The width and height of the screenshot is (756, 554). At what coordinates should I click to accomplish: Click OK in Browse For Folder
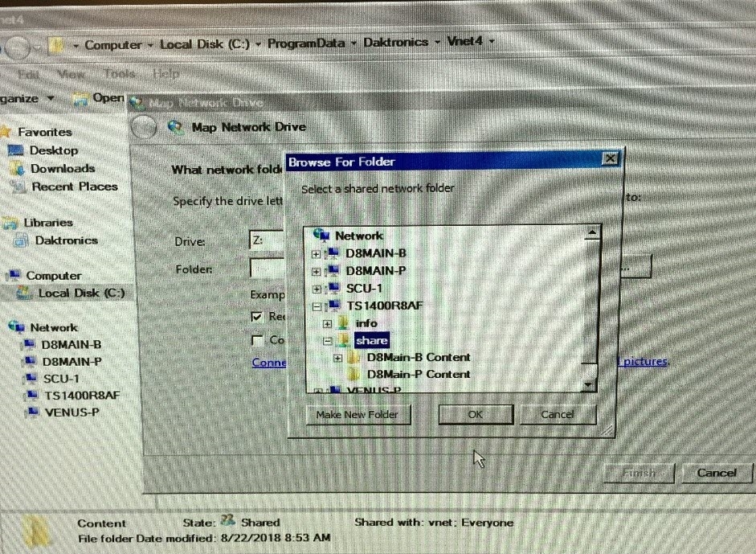(475, 414)
